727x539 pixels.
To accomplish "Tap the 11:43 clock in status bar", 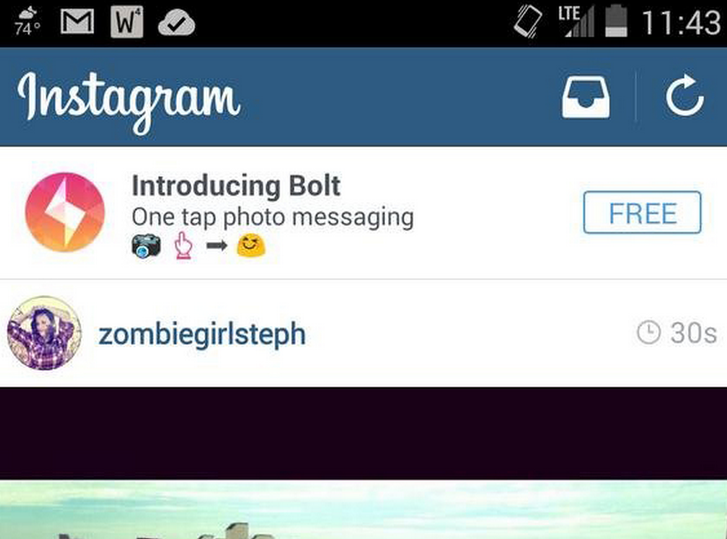I will (x=681, y=22).
